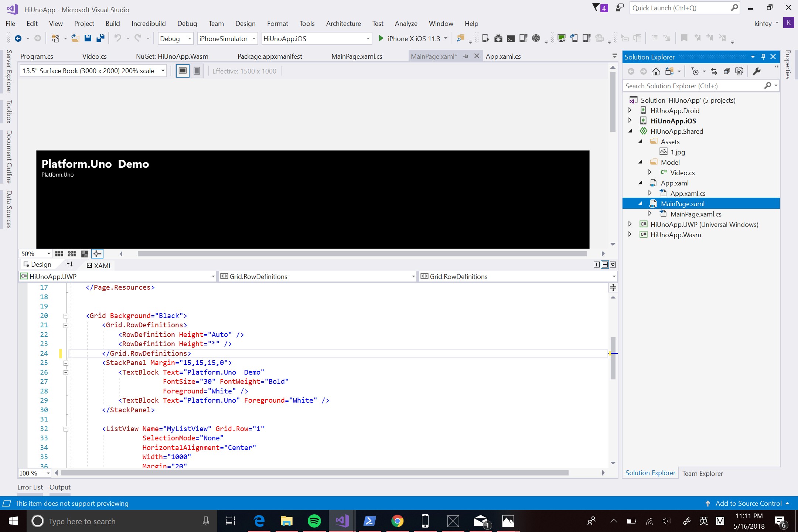Save the current file with the floppy disk icon
Screen dimensions: 798x532
click(x=88, y=38)
